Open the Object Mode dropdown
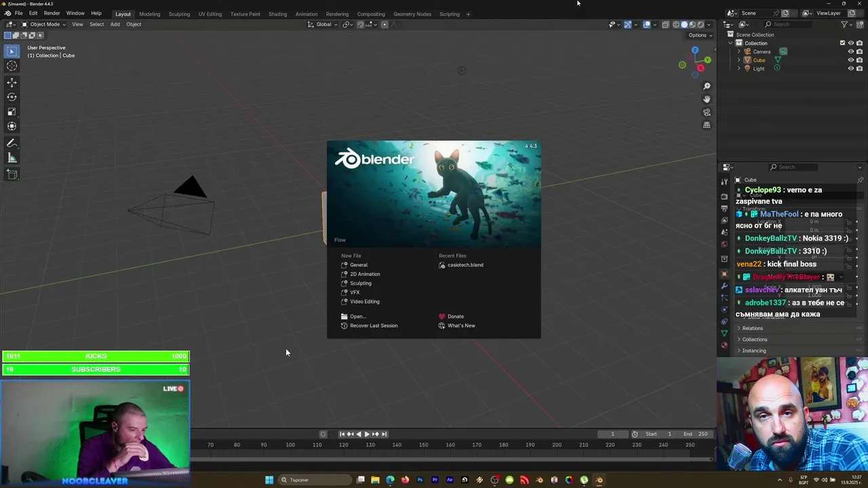The image size is (868, 488). click(x=44, y=24)
